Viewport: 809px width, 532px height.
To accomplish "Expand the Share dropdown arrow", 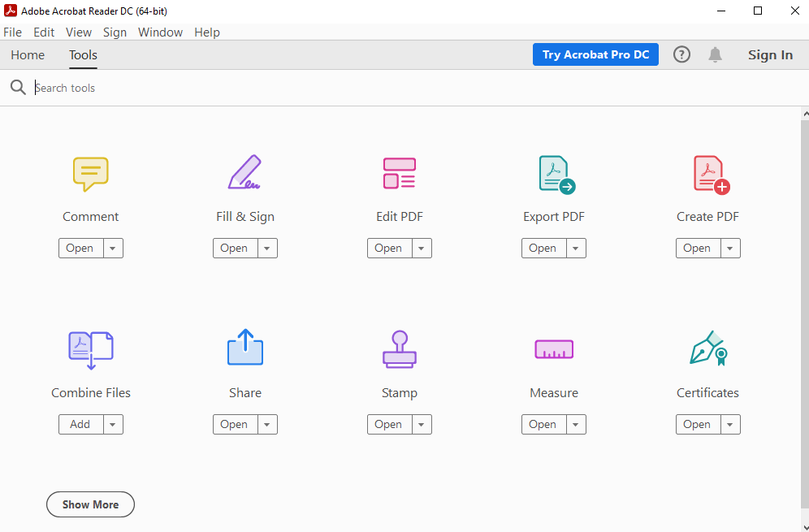I will pyautogui.click(x=267, y=424).
